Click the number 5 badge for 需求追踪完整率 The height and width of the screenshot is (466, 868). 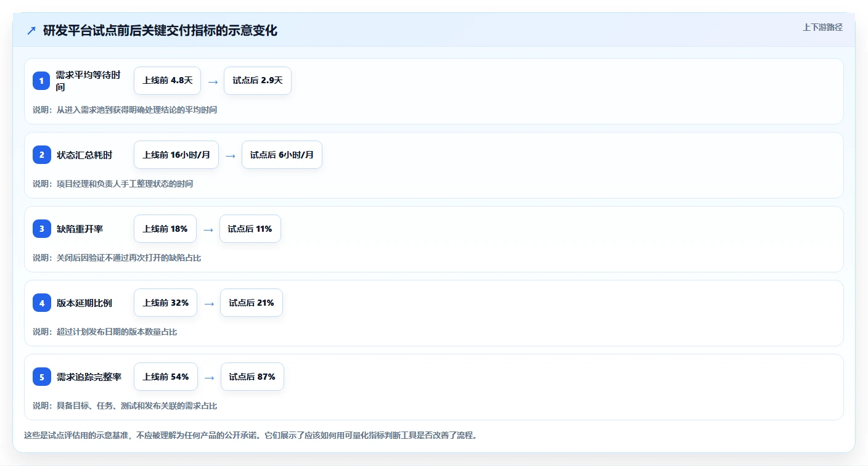(x=42, y=377)
